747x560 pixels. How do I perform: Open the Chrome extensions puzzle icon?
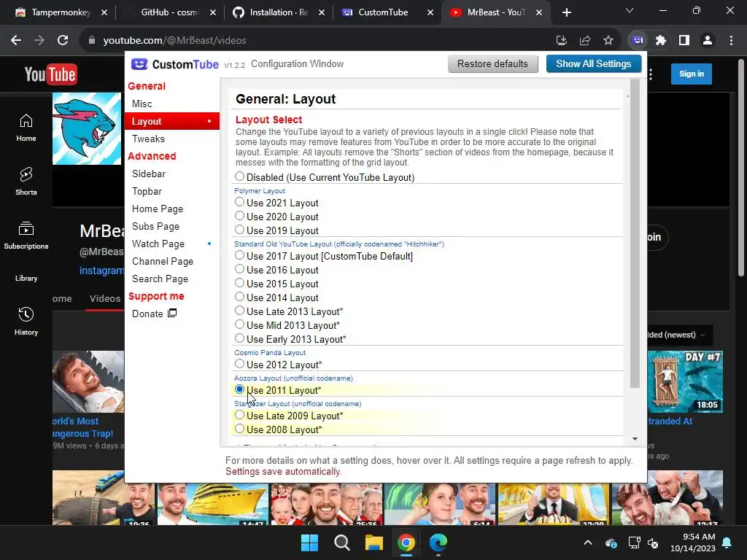(x=661, y=41)
